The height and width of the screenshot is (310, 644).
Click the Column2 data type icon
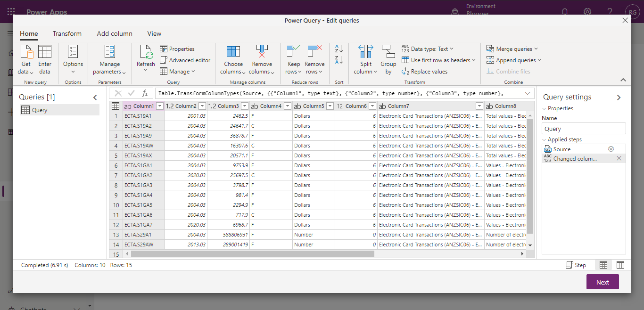tap(170, 106)
